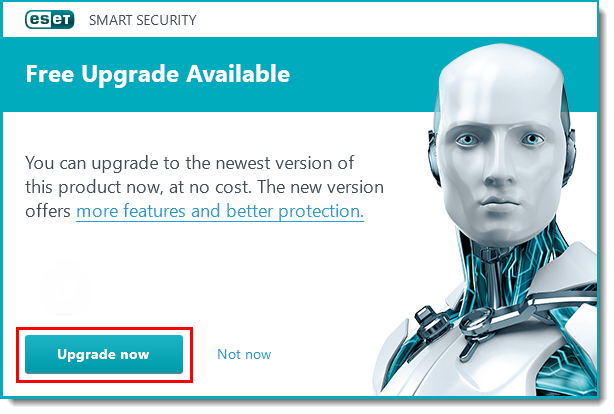Click the faint circular watermark above Upgrade now

[x=65, y=287]
